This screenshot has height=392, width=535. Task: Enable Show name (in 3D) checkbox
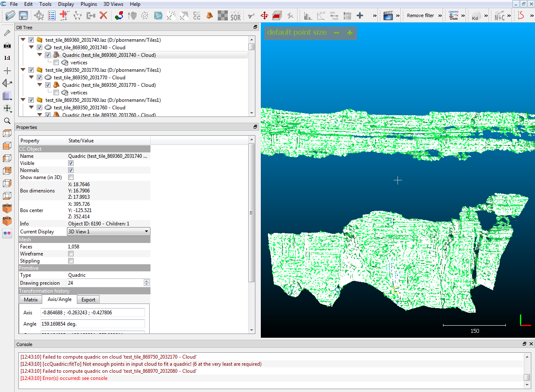point(71,177)
